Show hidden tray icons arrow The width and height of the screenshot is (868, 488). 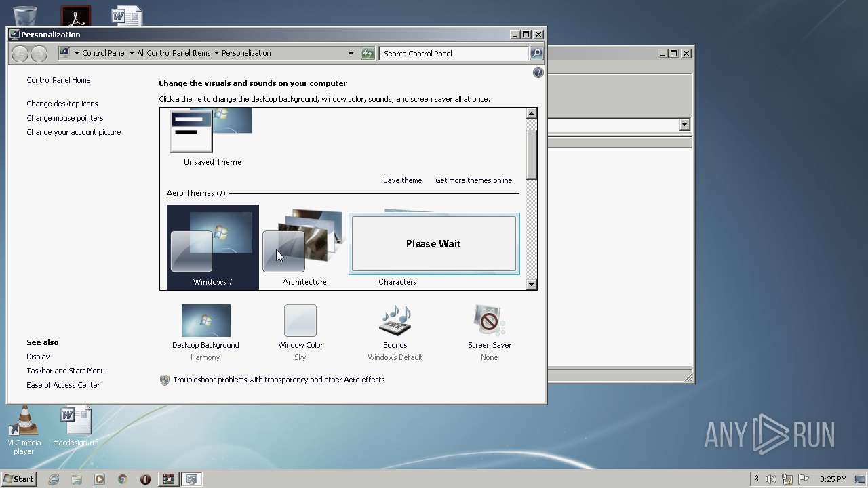click(x=756, y=479)
